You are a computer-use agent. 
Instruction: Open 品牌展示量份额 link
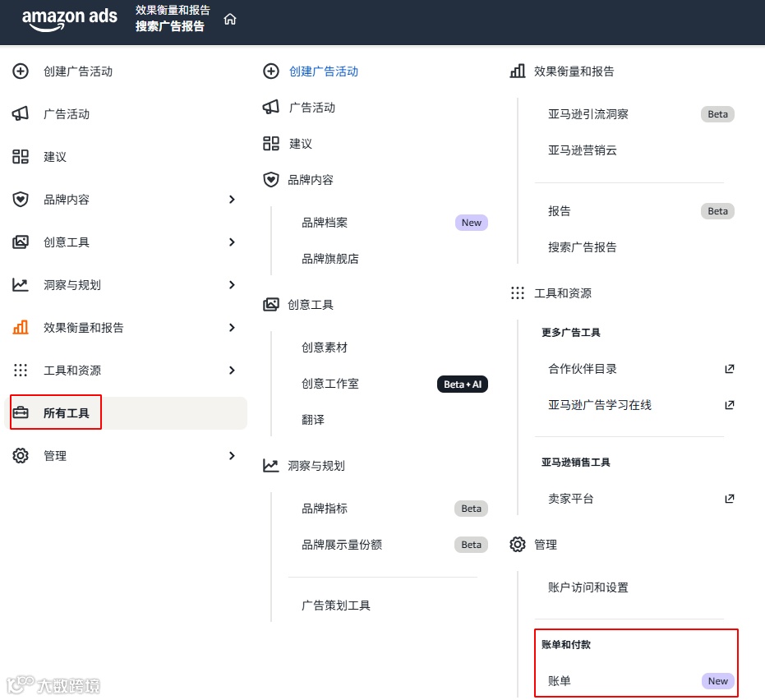coord(342,545)
